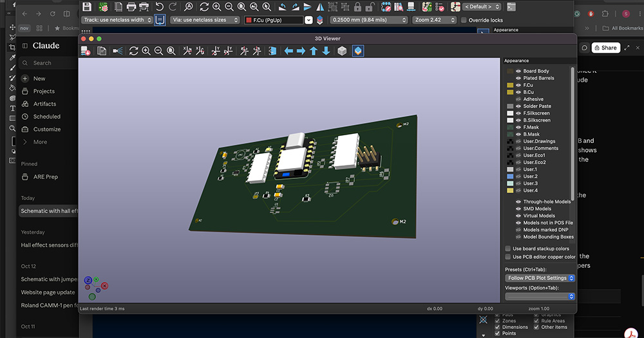
Task: Open Customize in Claude sidebar
Action: click(46, 129)
